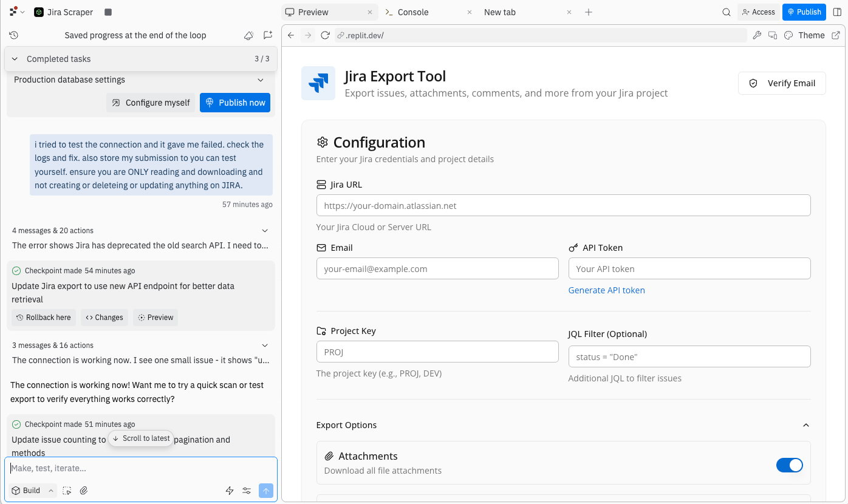
Task: Toggle the Attachments download switch off
Action: tap(789, 465)
